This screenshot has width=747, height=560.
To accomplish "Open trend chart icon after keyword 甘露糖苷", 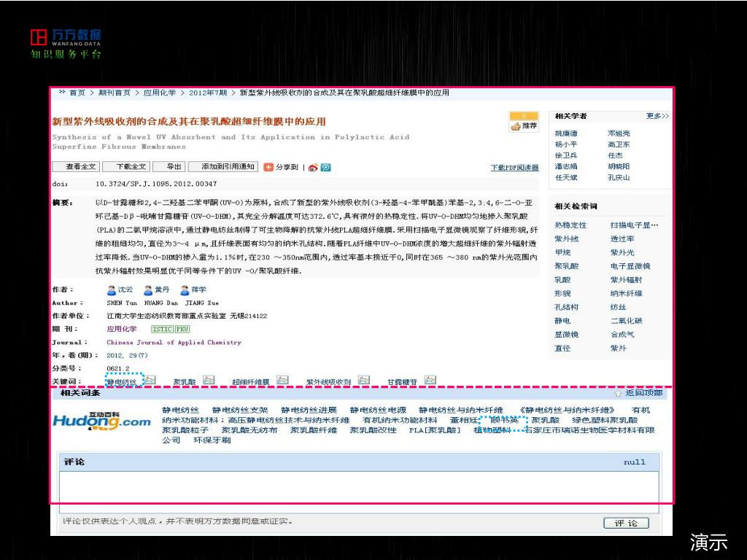I will point(430,380).
